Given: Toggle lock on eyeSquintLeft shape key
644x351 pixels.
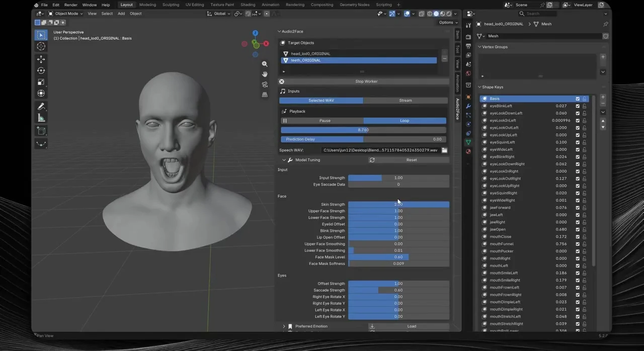Looking at the screenshot, I should (x=584, y=142).
